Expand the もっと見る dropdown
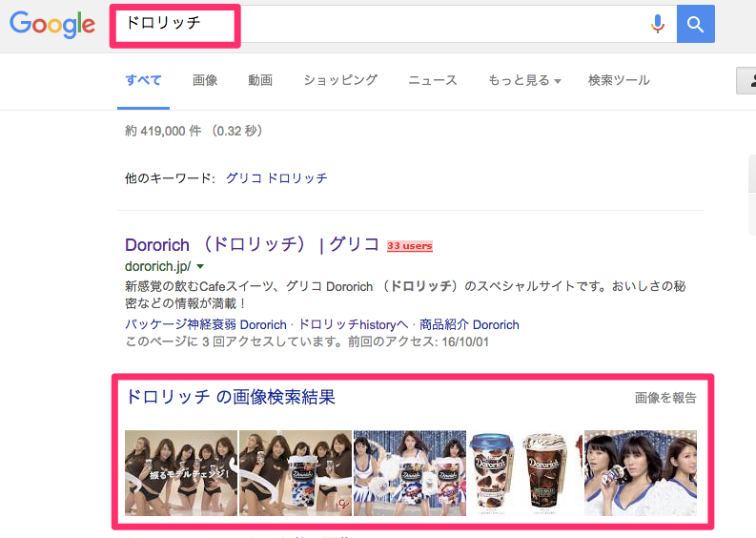This screenshot has width=756, height=538. [x=524, y=80]
